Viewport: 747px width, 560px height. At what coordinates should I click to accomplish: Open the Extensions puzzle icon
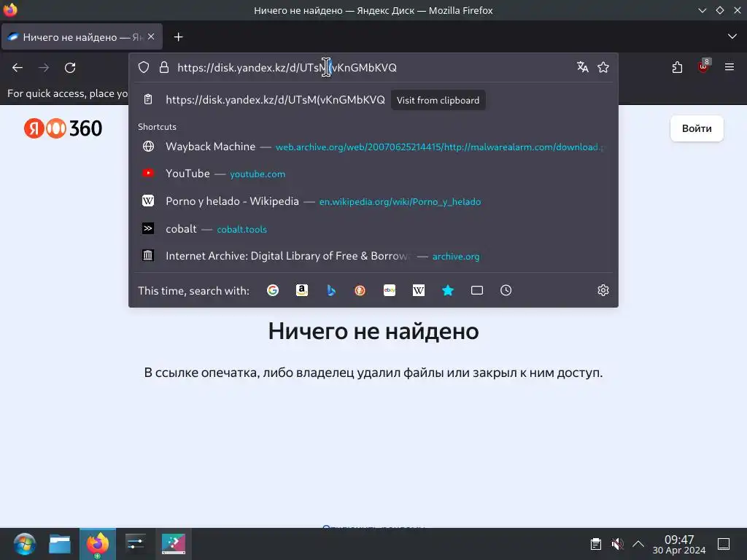(677, 68)
